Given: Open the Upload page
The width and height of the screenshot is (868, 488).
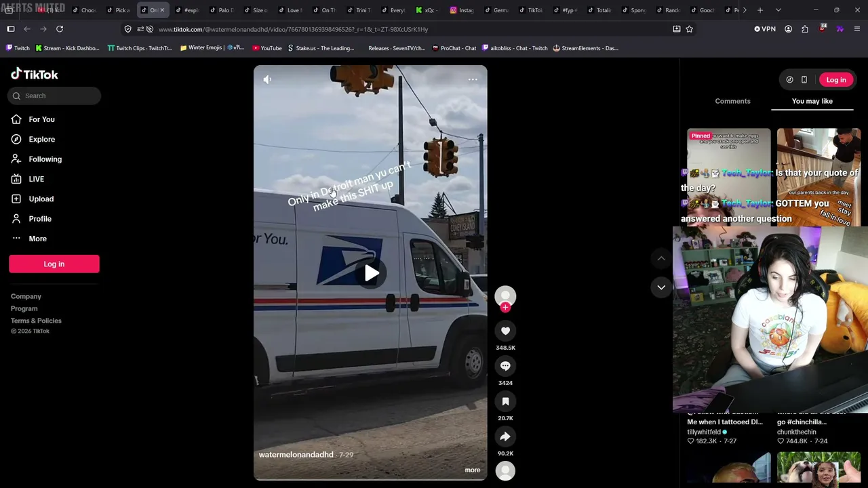Looking at the screenshot, I should (41, 199).
